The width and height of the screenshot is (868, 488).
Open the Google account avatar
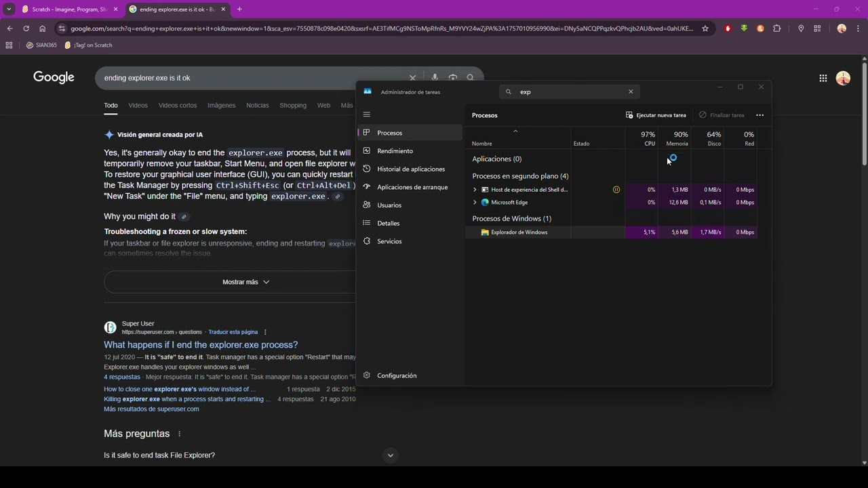point(843,78)
